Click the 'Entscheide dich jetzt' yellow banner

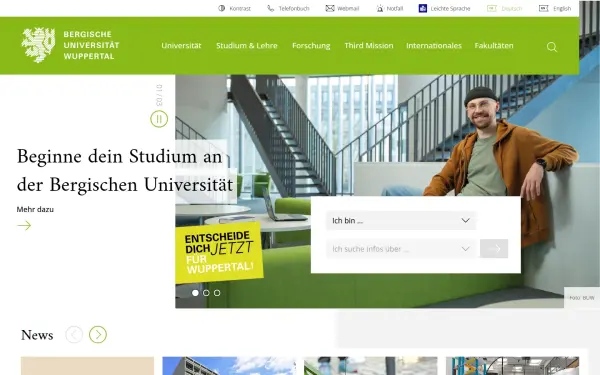tap(219, 253)
